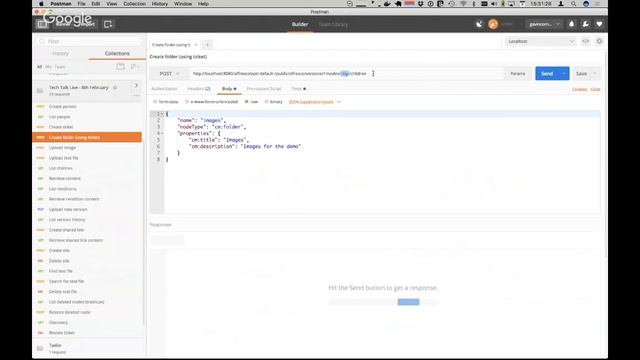Select the form-data body option
The width and height of the screenshot is (640, 360).
click(x=166, y=102)
